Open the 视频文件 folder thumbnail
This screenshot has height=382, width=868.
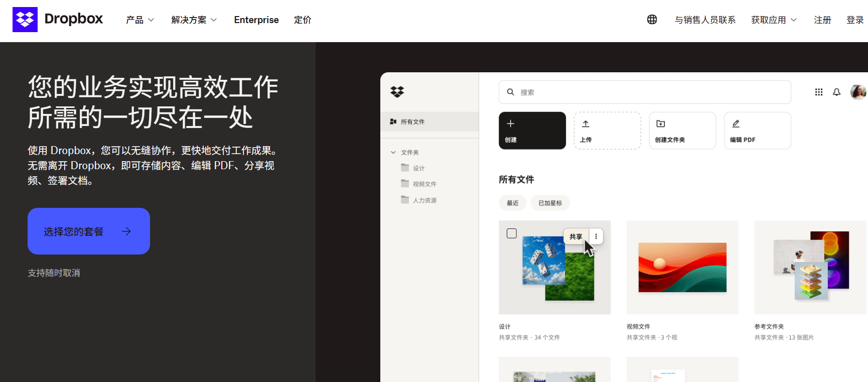tap(682, 267)
